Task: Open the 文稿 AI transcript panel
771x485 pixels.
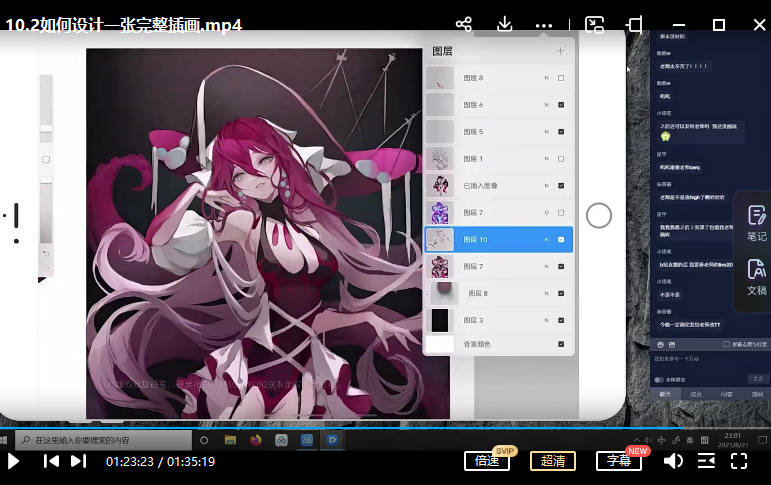Action: tap(756, 276)
